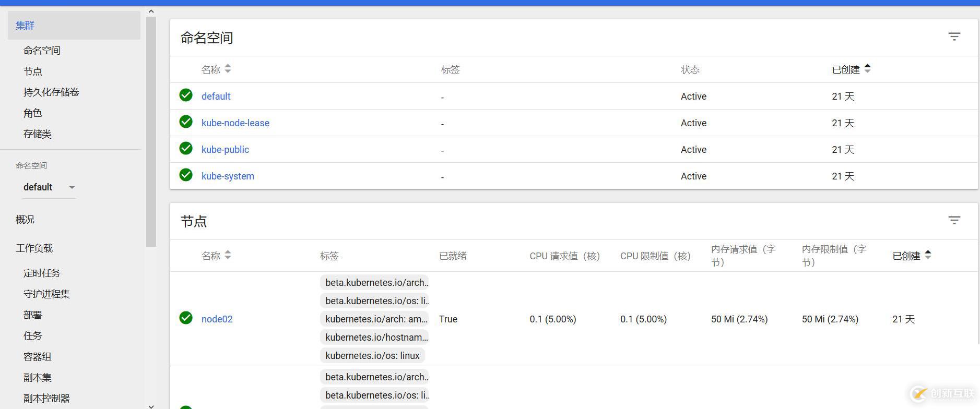The image size is (980, 409).
Task: Click the True ready value for node02
Action: click(x=448, y=319)
